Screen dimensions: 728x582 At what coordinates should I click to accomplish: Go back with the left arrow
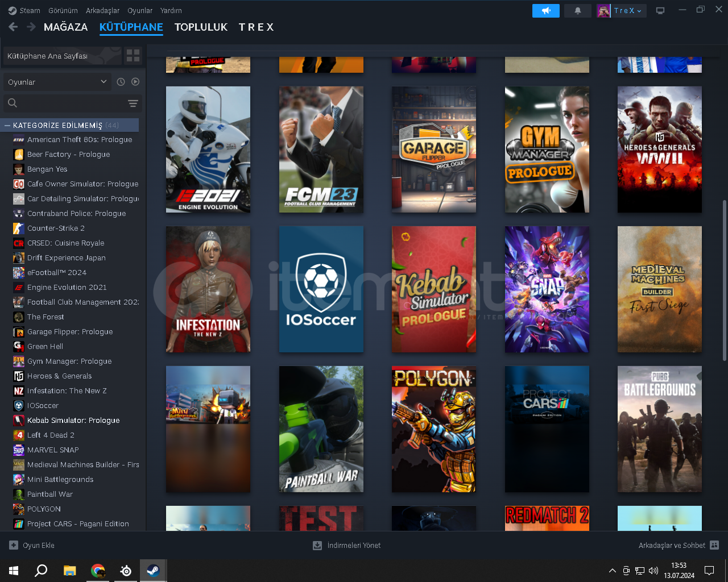point(14,27)
